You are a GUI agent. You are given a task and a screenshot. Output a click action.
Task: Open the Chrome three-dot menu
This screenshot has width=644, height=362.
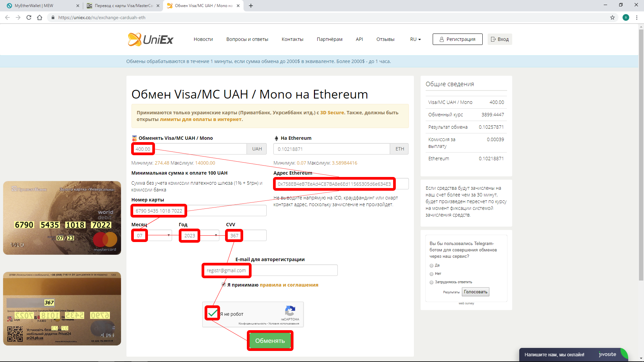click(637, 17)
